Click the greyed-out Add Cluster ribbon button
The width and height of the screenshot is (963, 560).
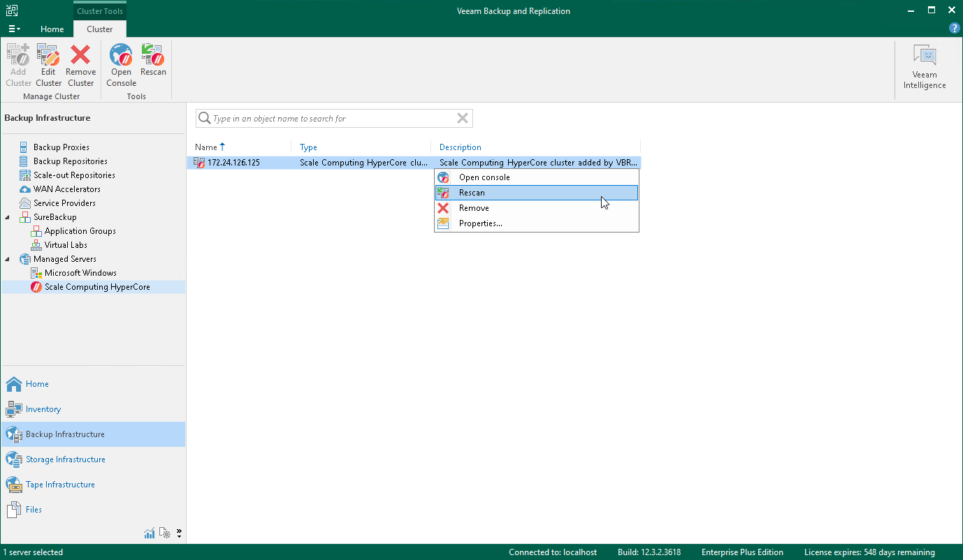(18, 65)
